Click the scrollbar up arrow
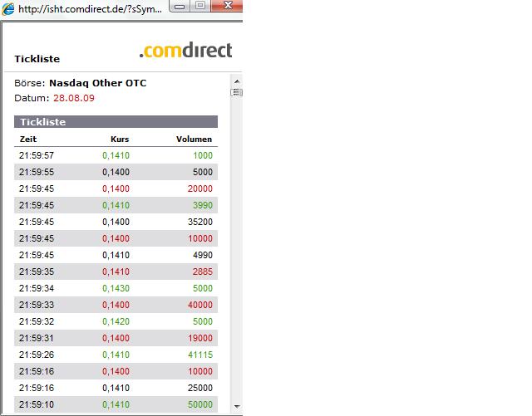Viewport: 532px width, 416px height. coord(237,81)
